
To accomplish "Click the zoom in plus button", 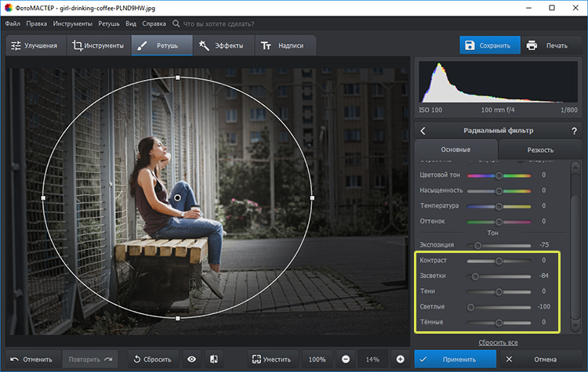I will pos(401,359).
